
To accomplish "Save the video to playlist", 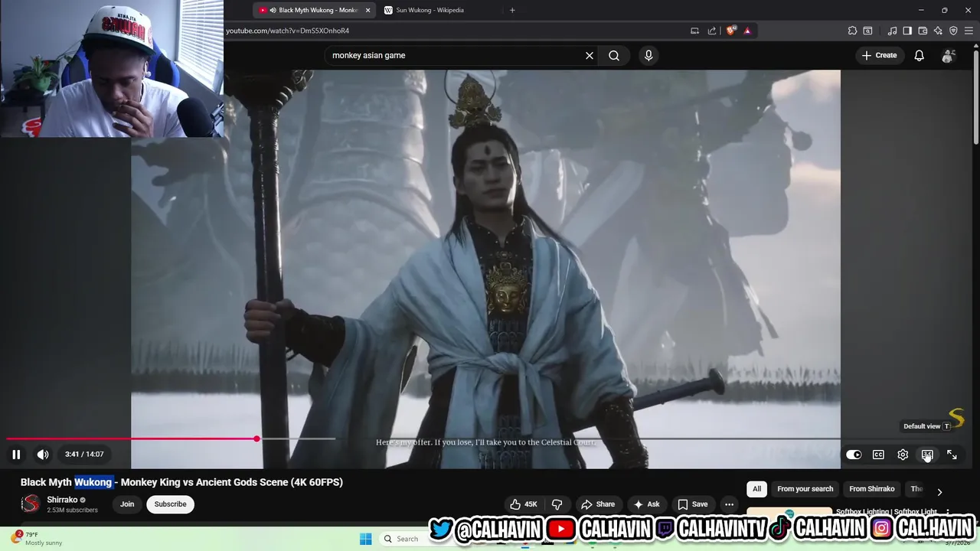I will (693, 504).
